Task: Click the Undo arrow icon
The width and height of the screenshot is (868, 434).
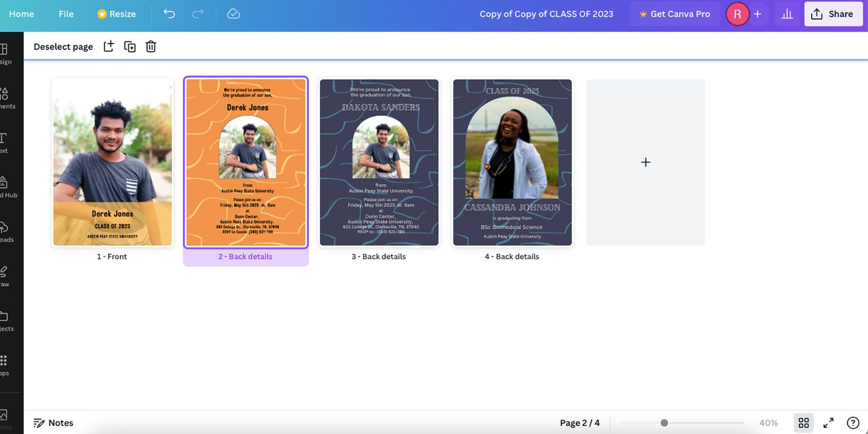Action: [169, 14]
